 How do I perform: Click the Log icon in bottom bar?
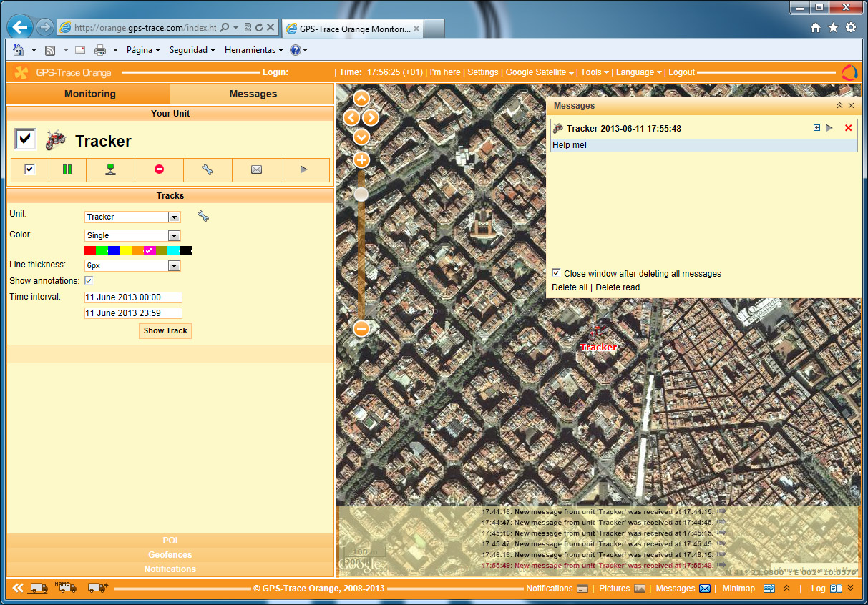[836, 589]
